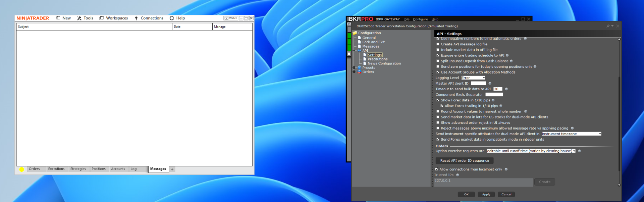Open info for Split Insured Deposit setting
This screenshot has height=202, width=644.
(511, 61)
